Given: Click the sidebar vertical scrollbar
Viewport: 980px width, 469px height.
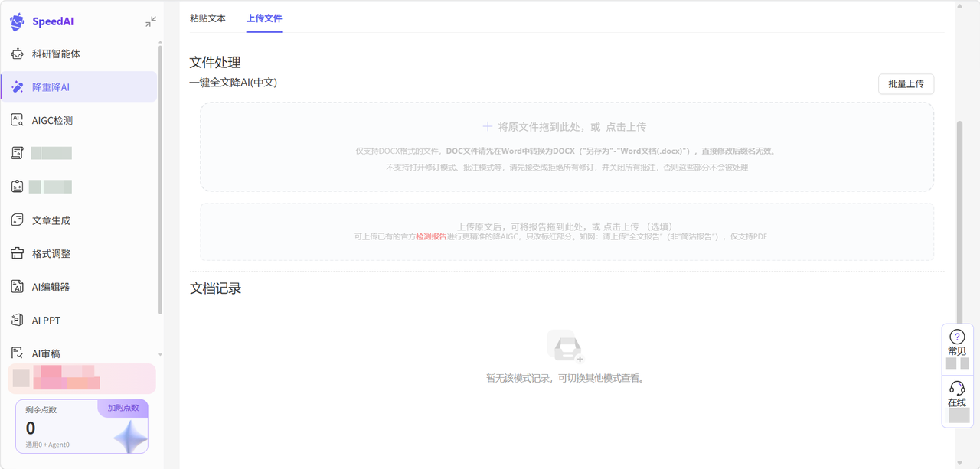Looking at the screenshot, I should point(160,180).
